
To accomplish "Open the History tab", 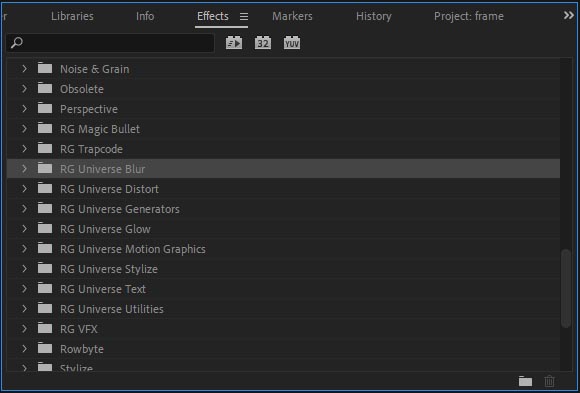I will [374, 16].
